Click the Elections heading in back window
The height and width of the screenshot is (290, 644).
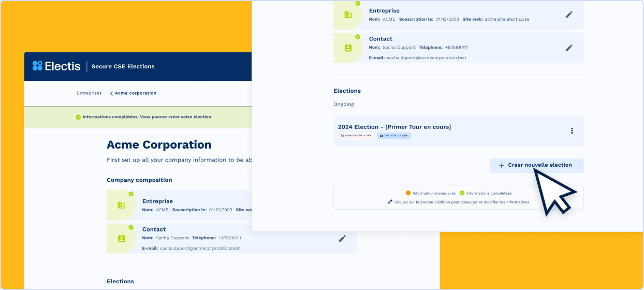tap(120, 281)
